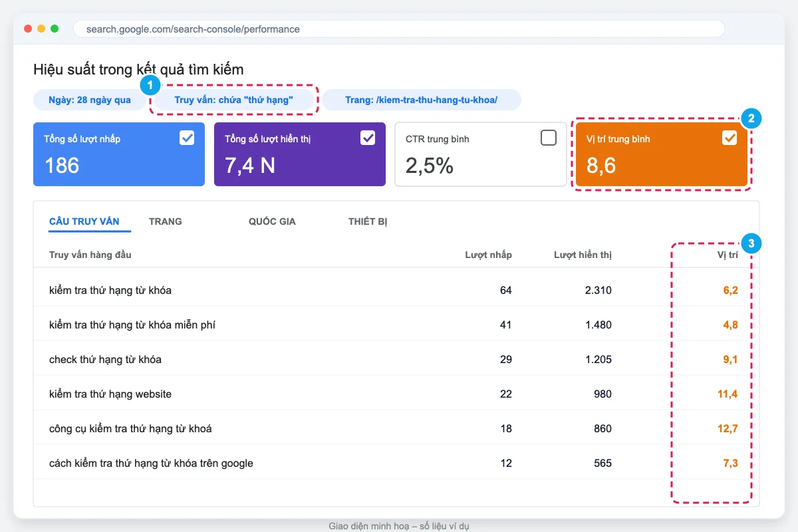This screenshot has width=798, height=532.
Task: Open query "công cụ kiểm tra thứ hạng từ khoá"
Action: pyautogui.click(x=130, y=428)
